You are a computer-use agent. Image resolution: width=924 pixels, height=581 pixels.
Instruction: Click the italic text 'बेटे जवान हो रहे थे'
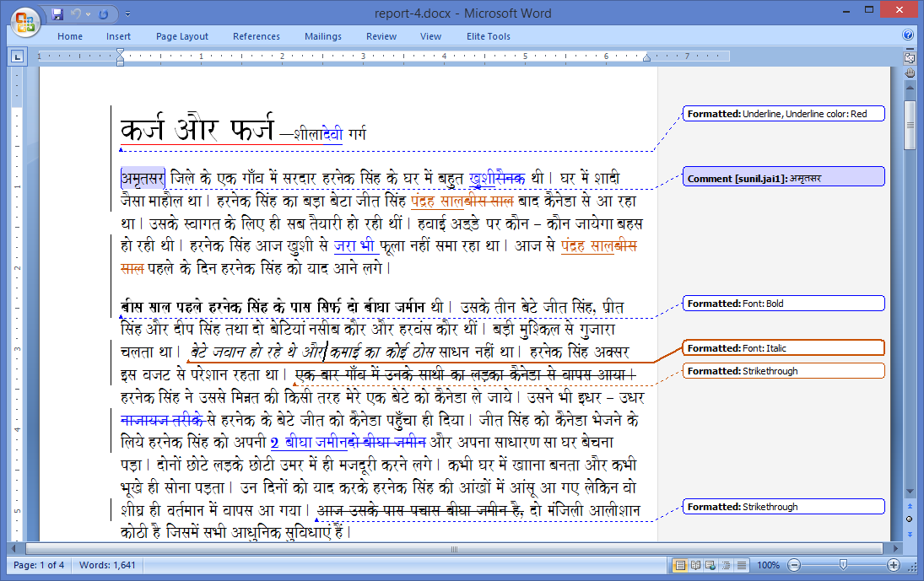click(x=246, y=352)
